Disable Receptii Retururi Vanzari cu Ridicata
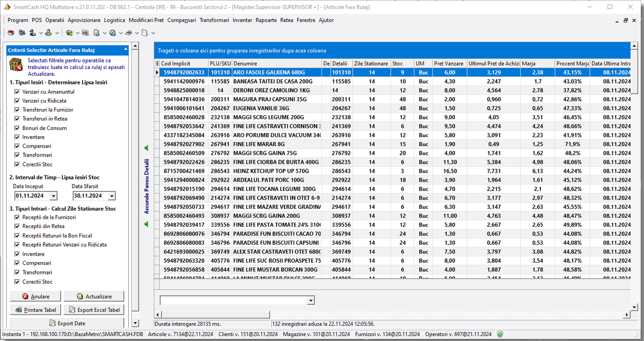This screenshot has width=644, height=341. (x=17, y=245)
